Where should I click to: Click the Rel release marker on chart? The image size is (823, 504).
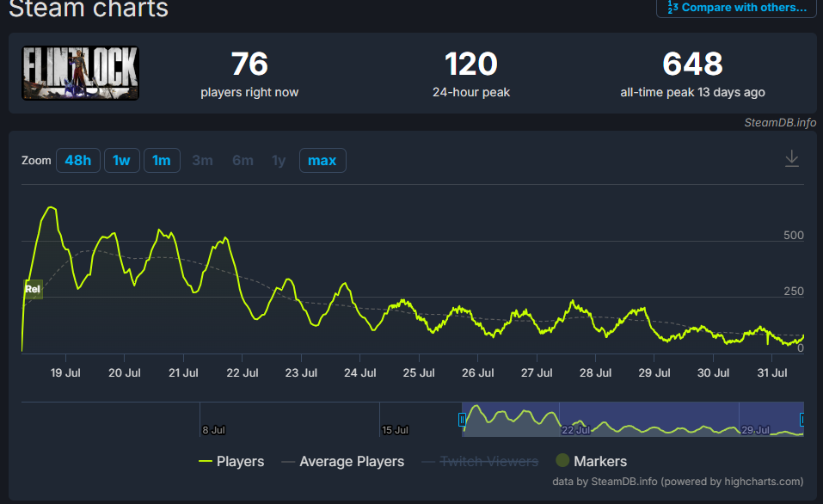[33, 289]
